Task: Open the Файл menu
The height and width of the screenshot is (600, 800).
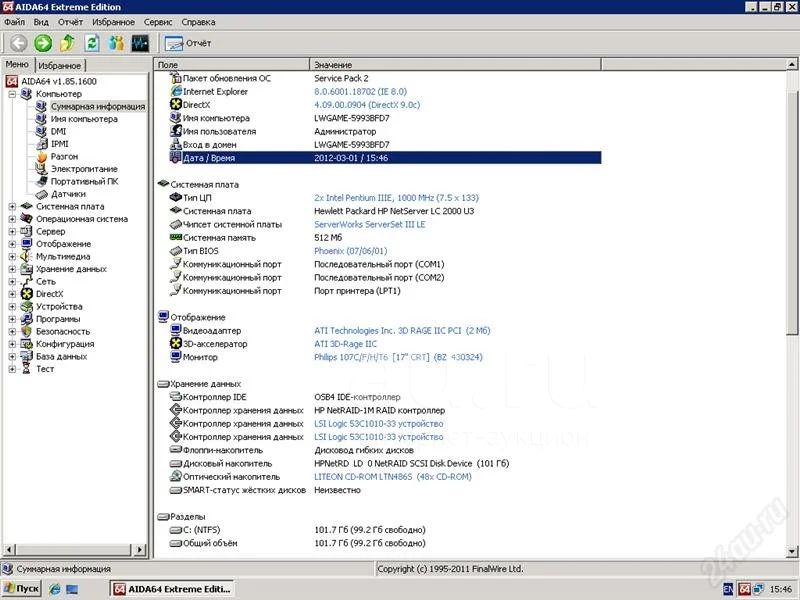Action: click(15, 22)
